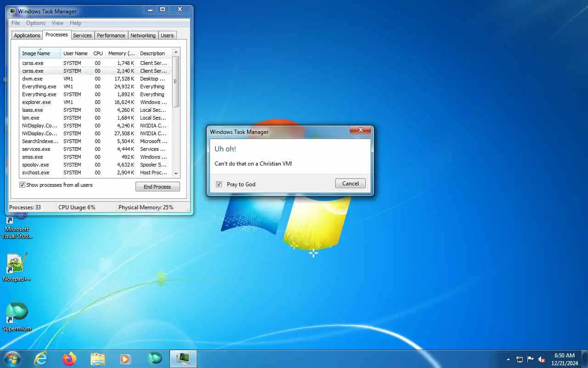Sort processes by Description column
588x368 pixels.
click(154, 53)
